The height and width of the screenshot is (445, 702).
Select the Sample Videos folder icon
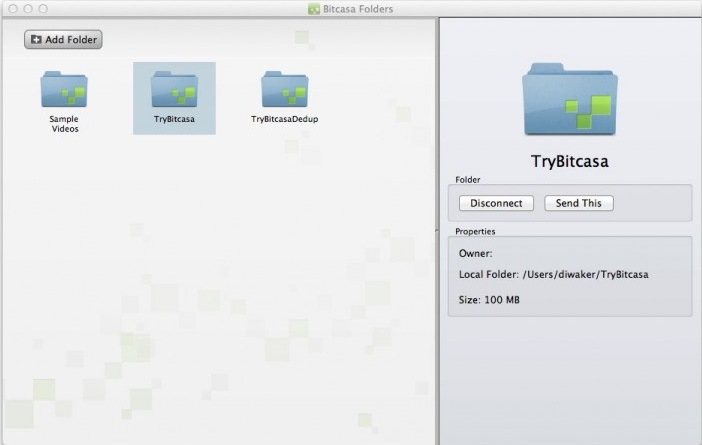(64, 89)
